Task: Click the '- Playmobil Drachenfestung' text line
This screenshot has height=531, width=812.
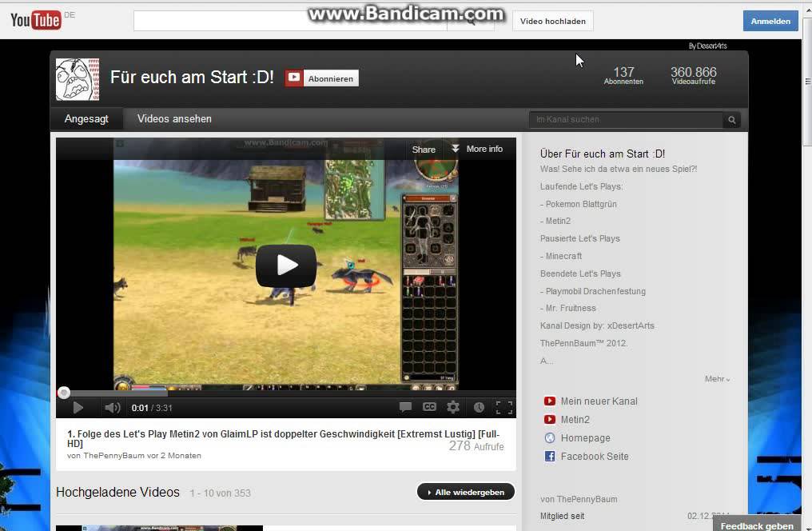Action: (593, 291)
